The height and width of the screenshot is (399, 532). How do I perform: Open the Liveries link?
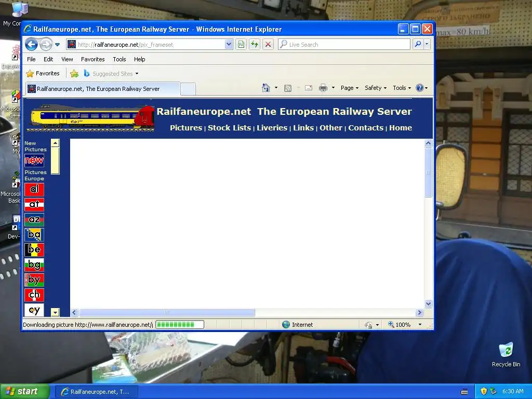[272, 128]
